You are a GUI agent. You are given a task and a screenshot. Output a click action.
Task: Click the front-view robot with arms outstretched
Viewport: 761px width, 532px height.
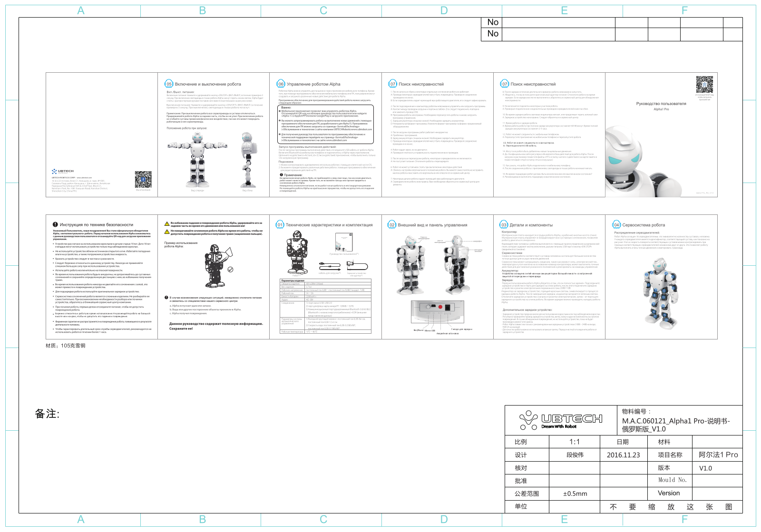(198, 160)
